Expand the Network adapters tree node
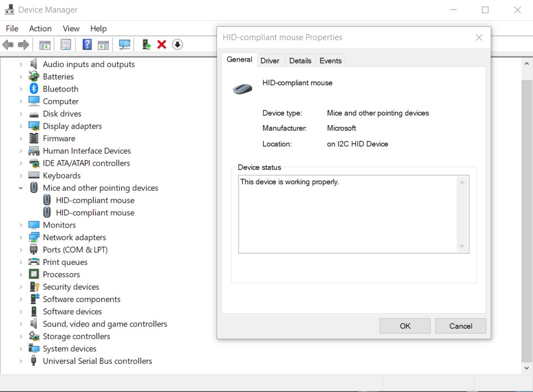This screenshot has width=533, height=392. [x=22, y=237]
